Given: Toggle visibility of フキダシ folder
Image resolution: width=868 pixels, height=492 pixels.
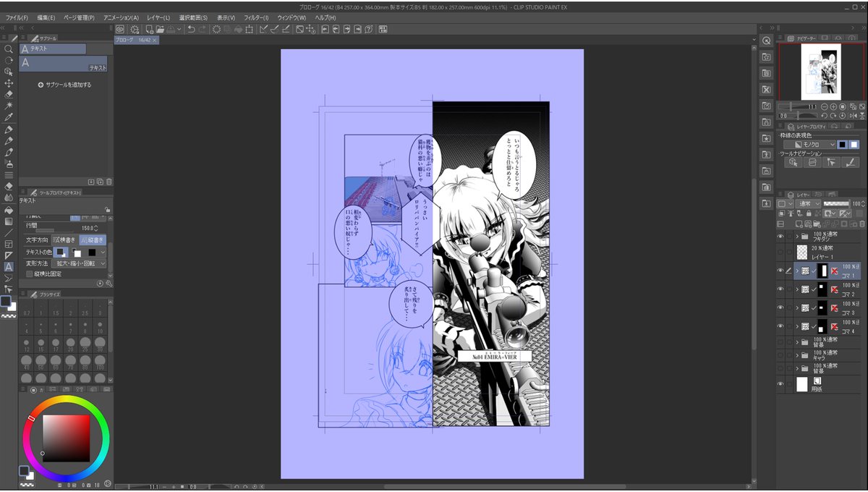Looking at the screenshot, I should (x=780, y=237).
